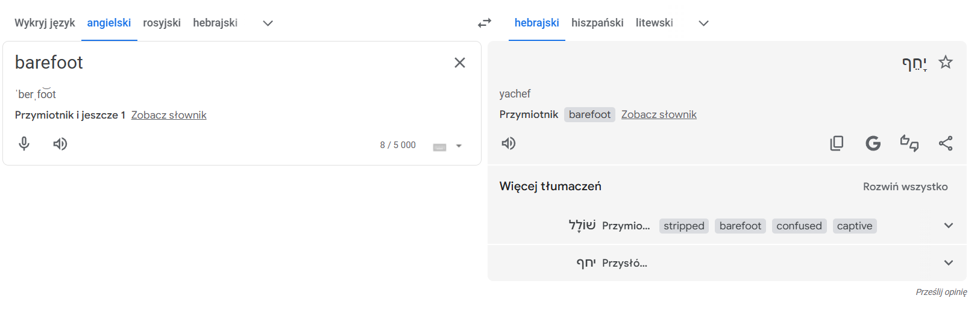
Task: Click the microphone voice input icon
Action: 24,144
